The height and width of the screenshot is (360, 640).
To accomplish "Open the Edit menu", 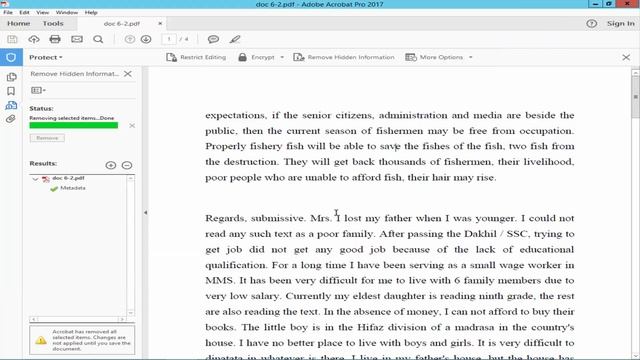I will coord(24,13).
